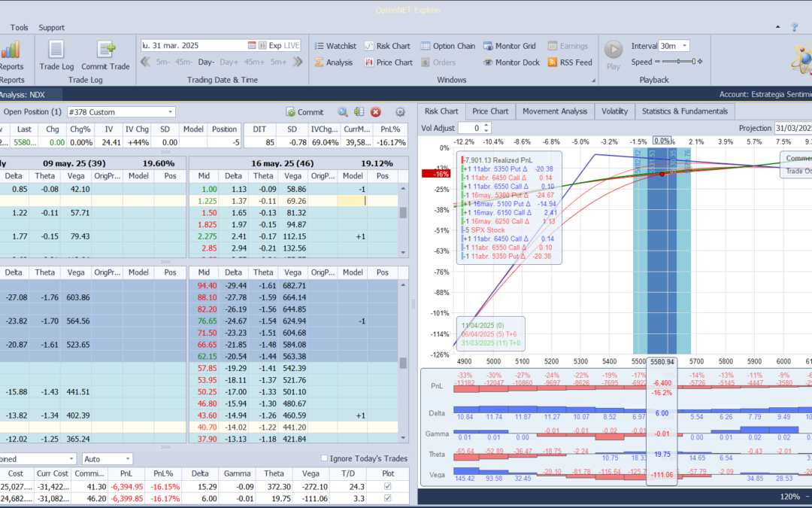Toggle Ignore Today's Trades checkbox

tap(324, 458)
